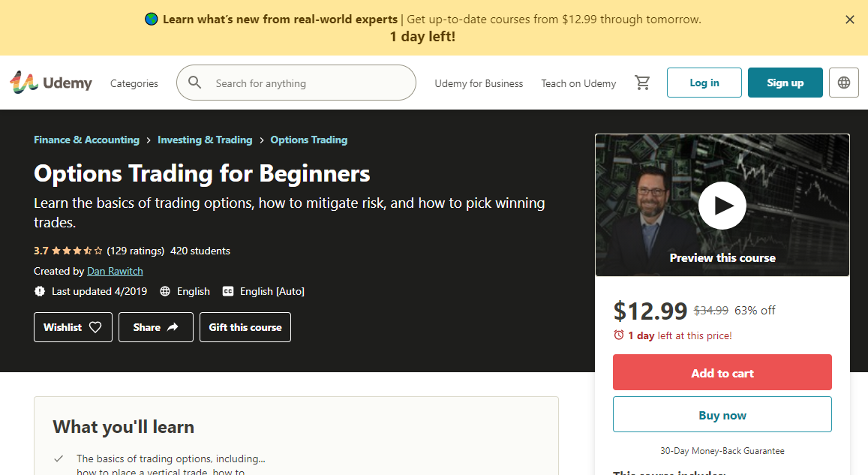Click the globe language selector icon
Viewport: 868px width, 475px height.
pos(844,83)
